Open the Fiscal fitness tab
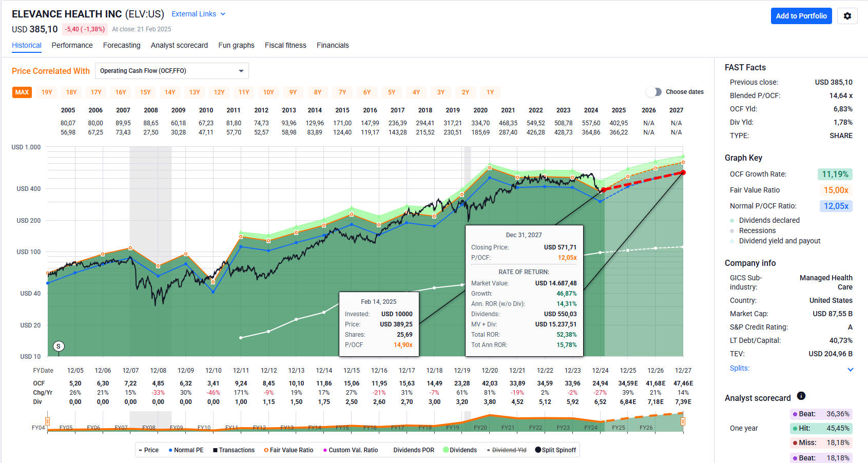 [x=285, y=45]
